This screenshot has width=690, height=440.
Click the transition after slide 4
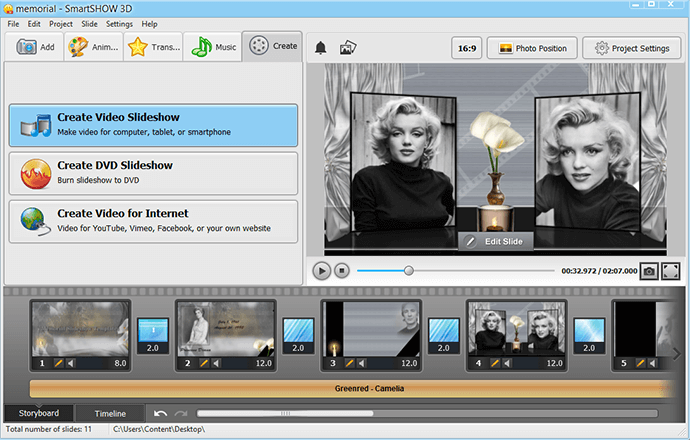pos(589,336)
